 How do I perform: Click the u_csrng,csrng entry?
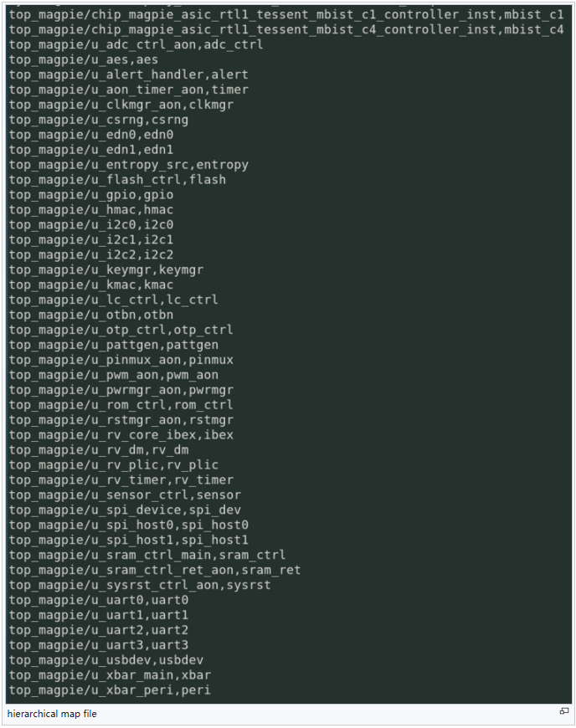coord(99,120)
